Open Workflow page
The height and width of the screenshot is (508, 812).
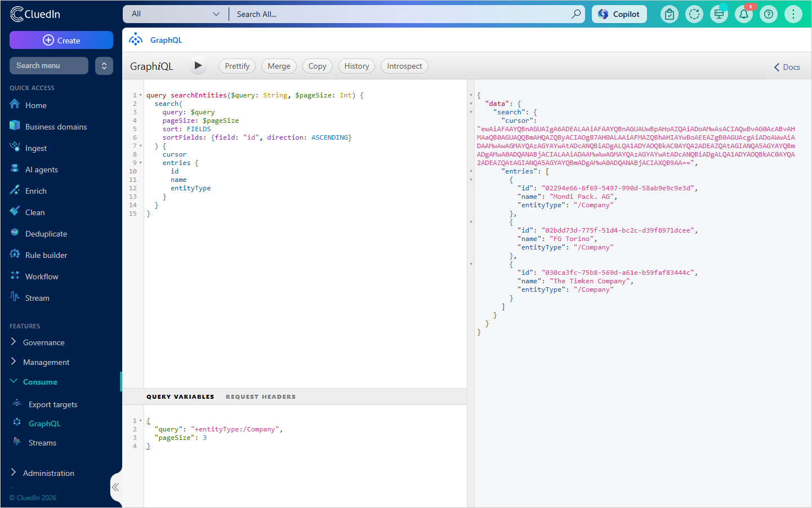tap(42, 277)
